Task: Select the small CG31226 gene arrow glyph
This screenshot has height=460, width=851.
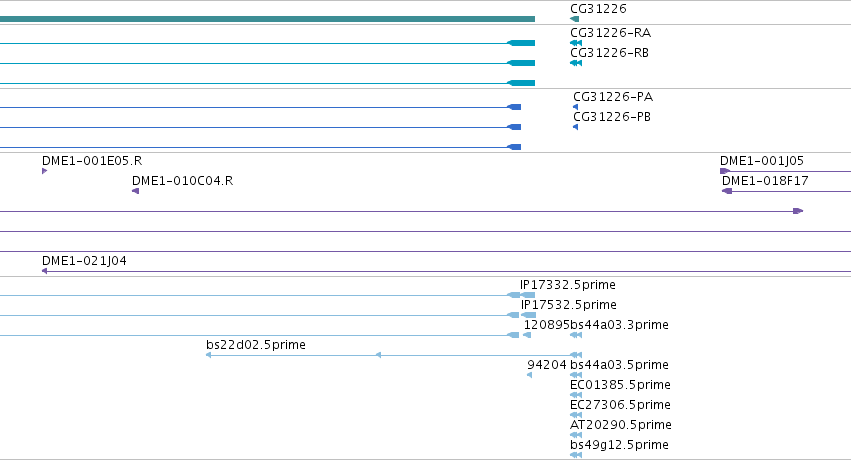Action: click(574, 19)
